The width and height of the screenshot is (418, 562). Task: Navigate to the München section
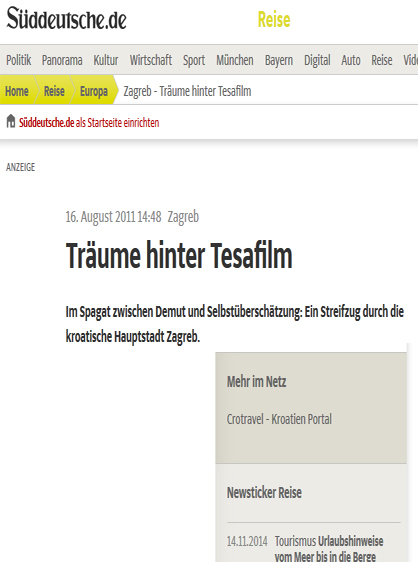pos(235,60)
